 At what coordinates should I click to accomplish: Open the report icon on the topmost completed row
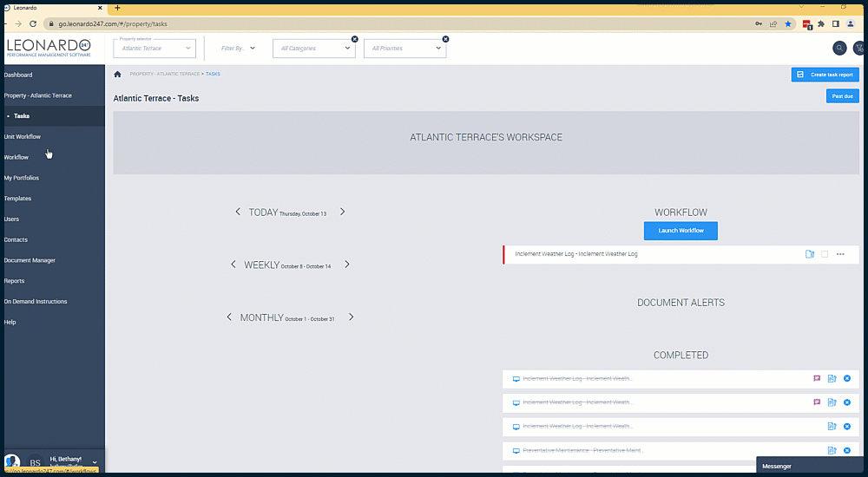click(832, 378)
